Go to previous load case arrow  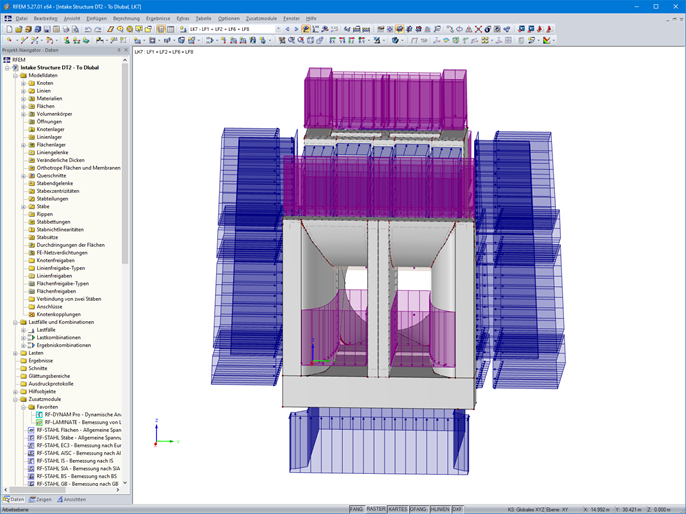[x=287, y=29]
